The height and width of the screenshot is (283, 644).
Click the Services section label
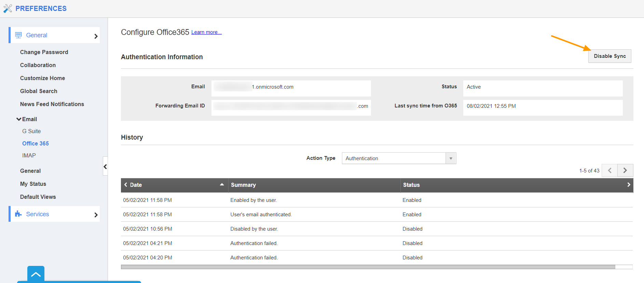click(x=38, y=214)
